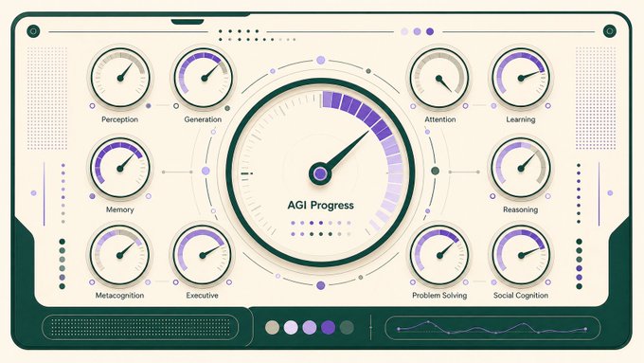Toggle the filled purple indicator under Perception
This screenshot has height=363, width=644.
149,106
